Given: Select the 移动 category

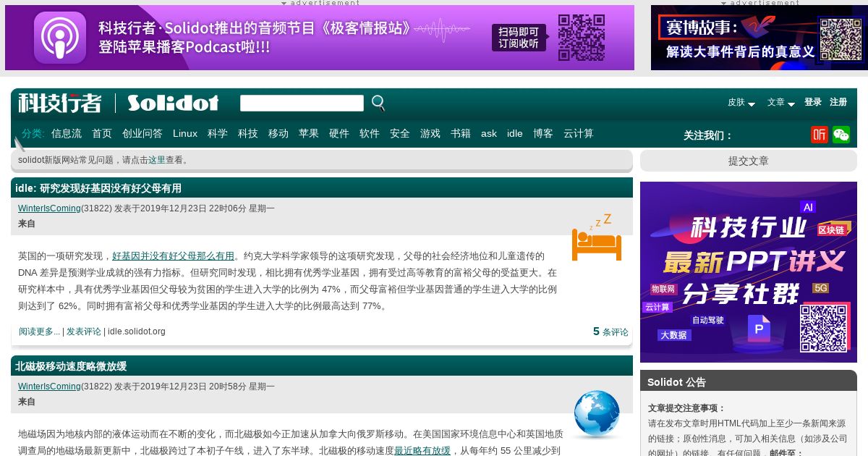Looking at the screenshot, I should click(x=278, y=134).
